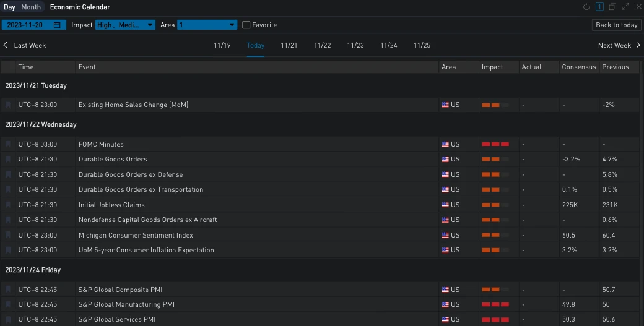Viewport: 644px width, 326px height.
Task: Bookmark the FOMC Minutes event
Action: click(x=8, y=144)
